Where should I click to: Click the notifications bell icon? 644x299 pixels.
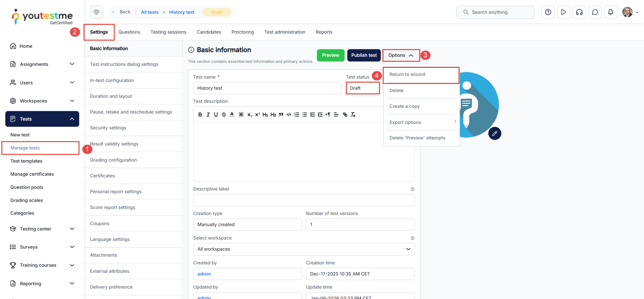[x=610, y=12]
